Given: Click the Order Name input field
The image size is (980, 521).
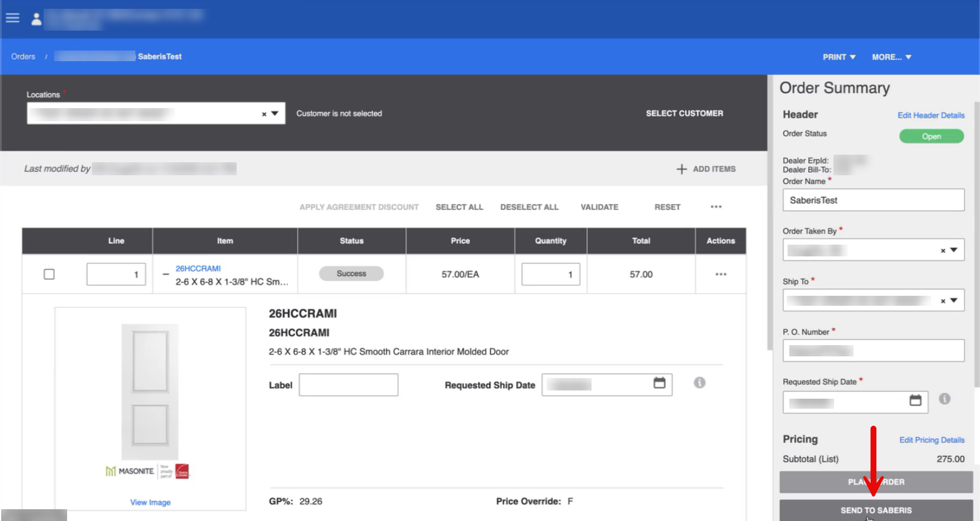Looking at the screenshot, I should pos(873,201).
